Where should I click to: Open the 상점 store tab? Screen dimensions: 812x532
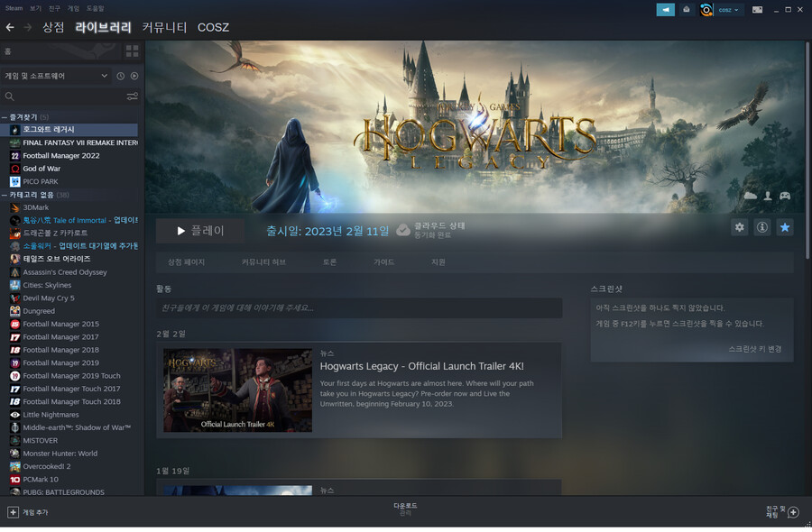(53, 27)
